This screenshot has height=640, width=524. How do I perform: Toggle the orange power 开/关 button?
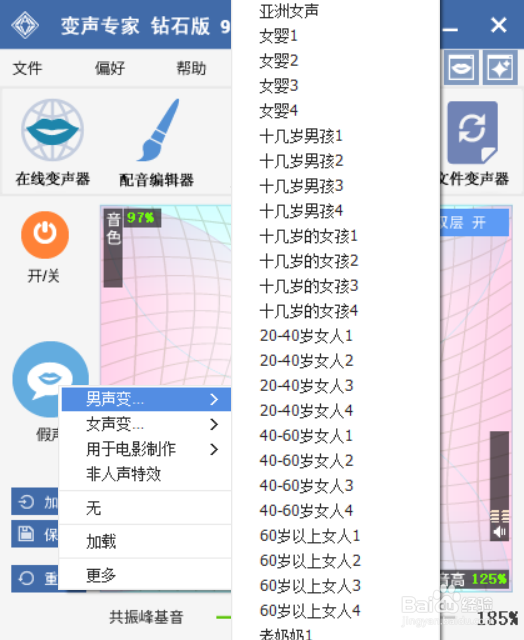45,235
